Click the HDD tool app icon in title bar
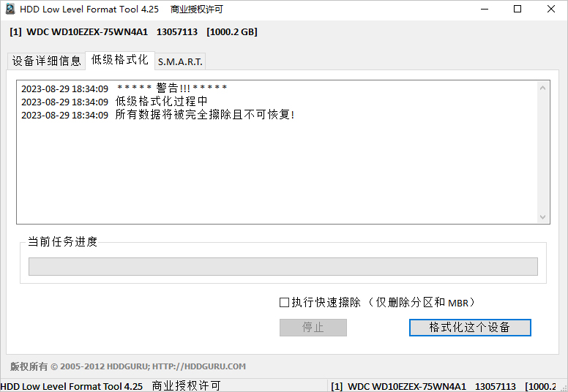The width and height of the screenshot is (568, 392). tap(10, 9)
